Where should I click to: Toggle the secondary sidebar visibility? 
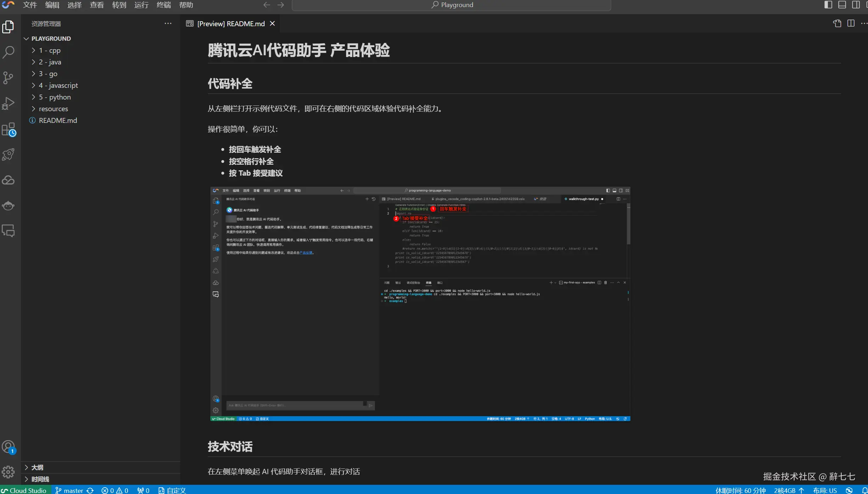pyautogui.click(x=856, y=5)
